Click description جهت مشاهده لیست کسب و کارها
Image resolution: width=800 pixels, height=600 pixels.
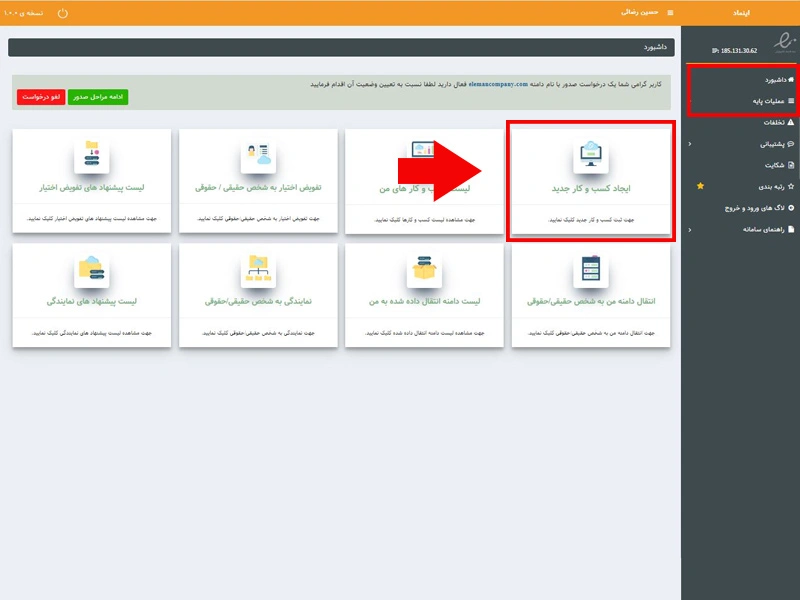pyautogui.click(x=424, y=220)
